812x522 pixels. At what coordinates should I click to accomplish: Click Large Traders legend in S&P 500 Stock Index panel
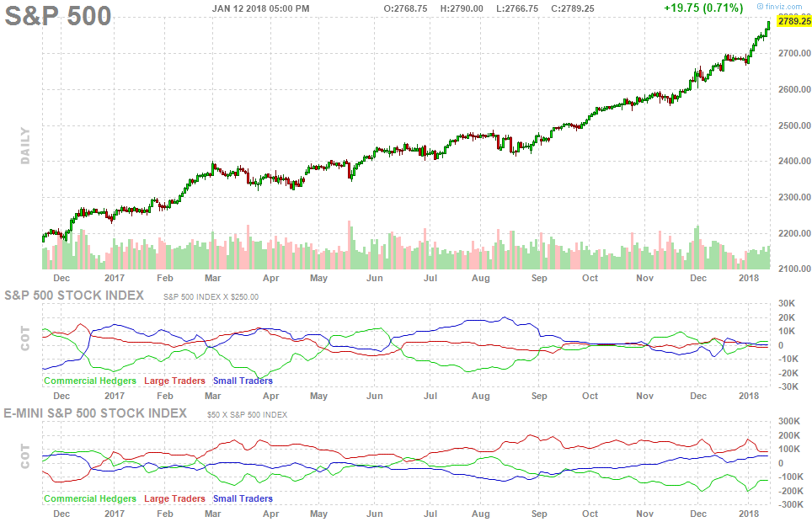[x=174, y=381]
